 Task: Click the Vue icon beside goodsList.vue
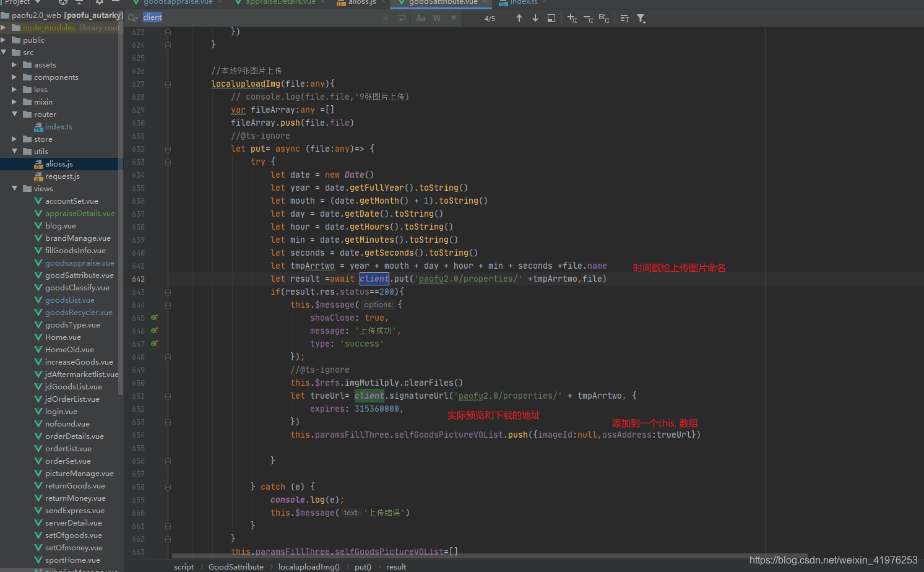click(38, 300)
